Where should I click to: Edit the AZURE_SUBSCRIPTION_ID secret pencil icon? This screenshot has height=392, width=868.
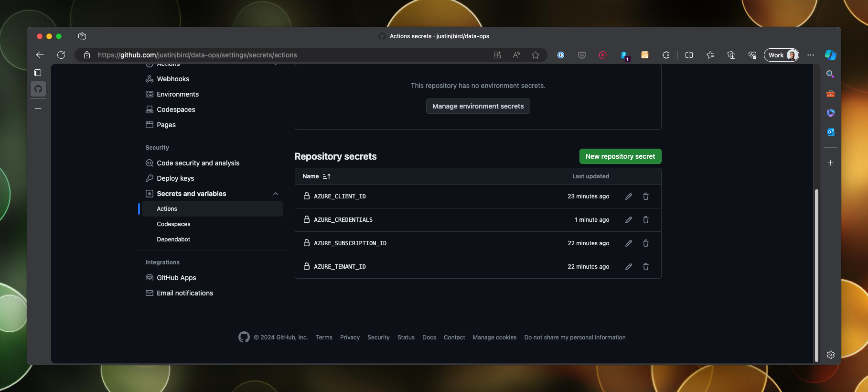point(629,243)
